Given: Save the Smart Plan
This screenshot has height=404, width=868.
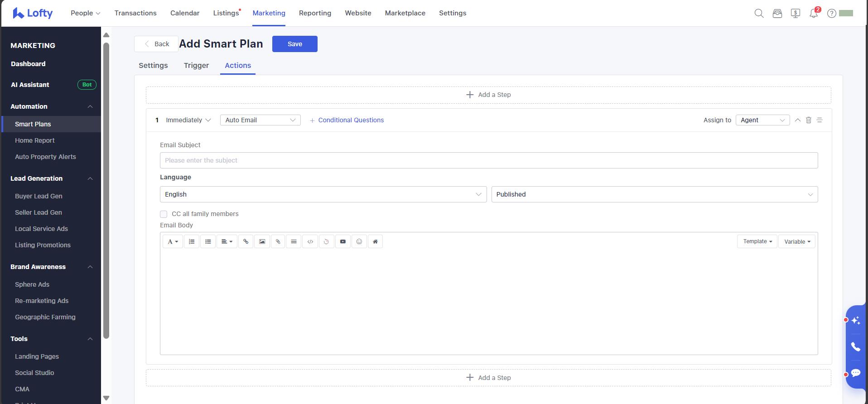Looking at the screenshot, I should (295, 44).
